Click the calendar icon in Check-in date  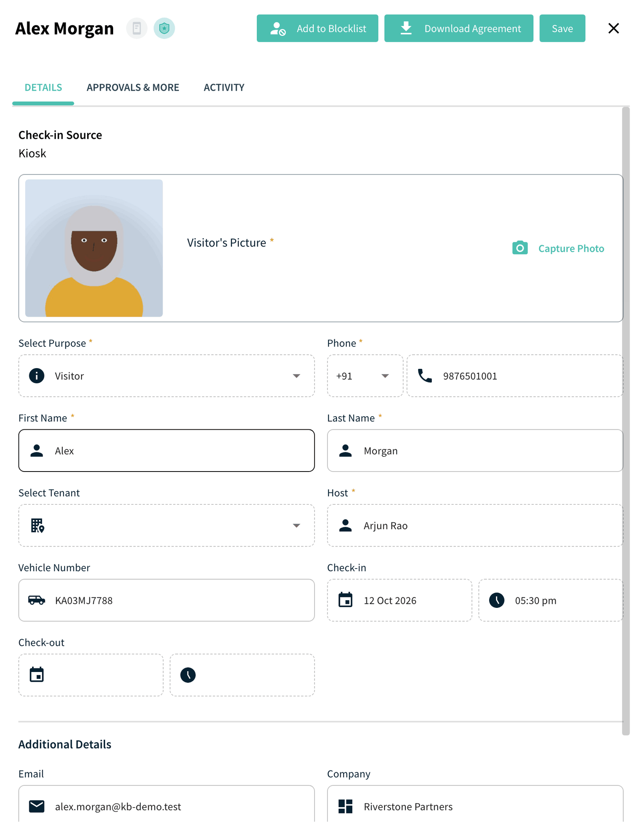coord(345,600)
